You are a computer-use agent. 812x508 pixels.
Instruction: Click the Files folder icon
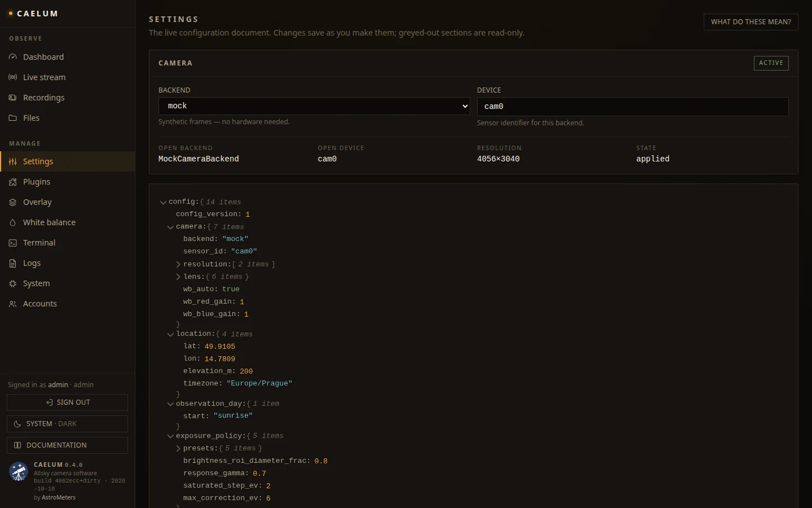12,118
